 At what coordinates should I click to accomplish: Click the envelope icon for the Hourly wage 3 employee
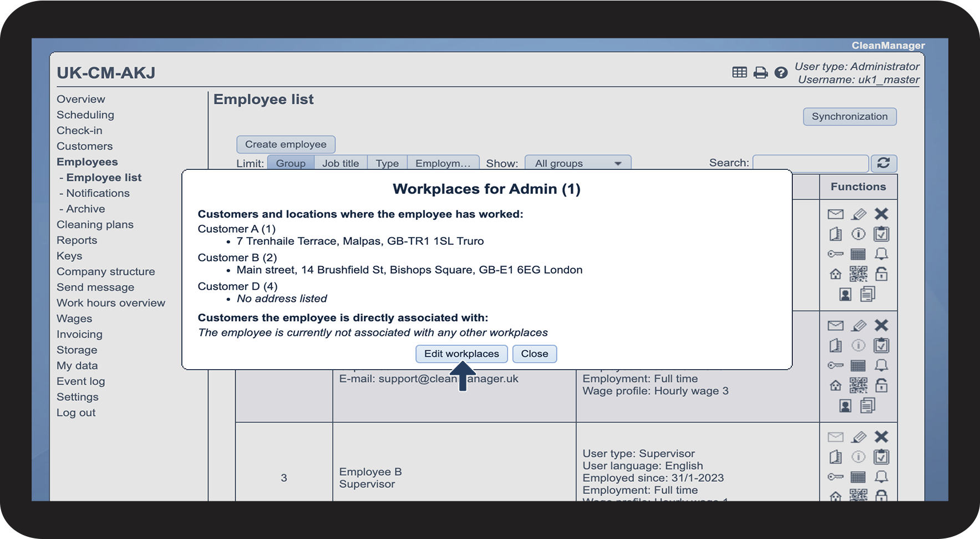point(835,326)
